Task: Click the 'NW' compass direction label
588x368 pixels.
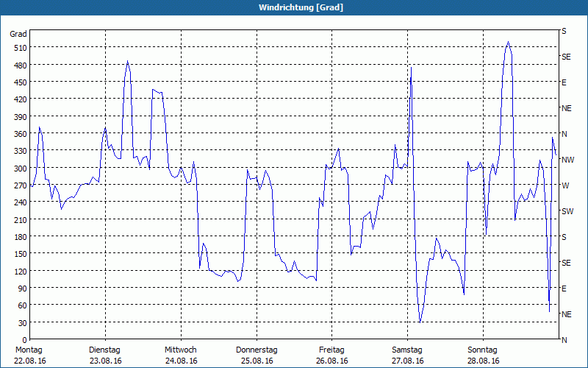Action: 567,160
